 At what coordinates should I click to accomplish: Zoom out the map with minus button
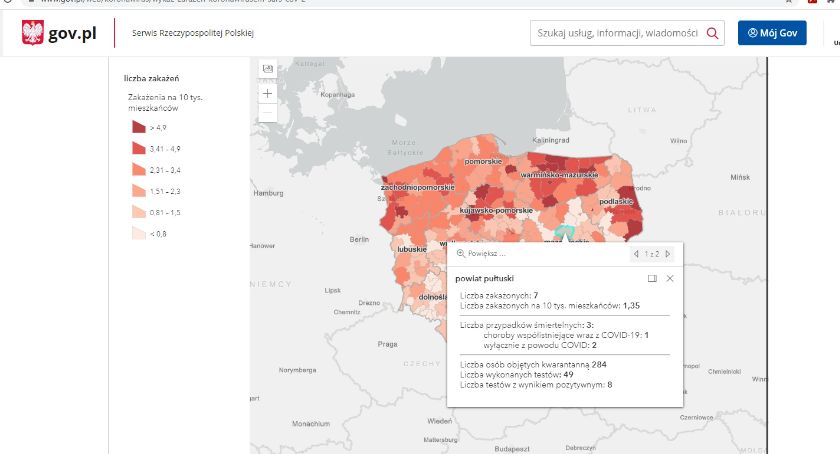[267, 113]
